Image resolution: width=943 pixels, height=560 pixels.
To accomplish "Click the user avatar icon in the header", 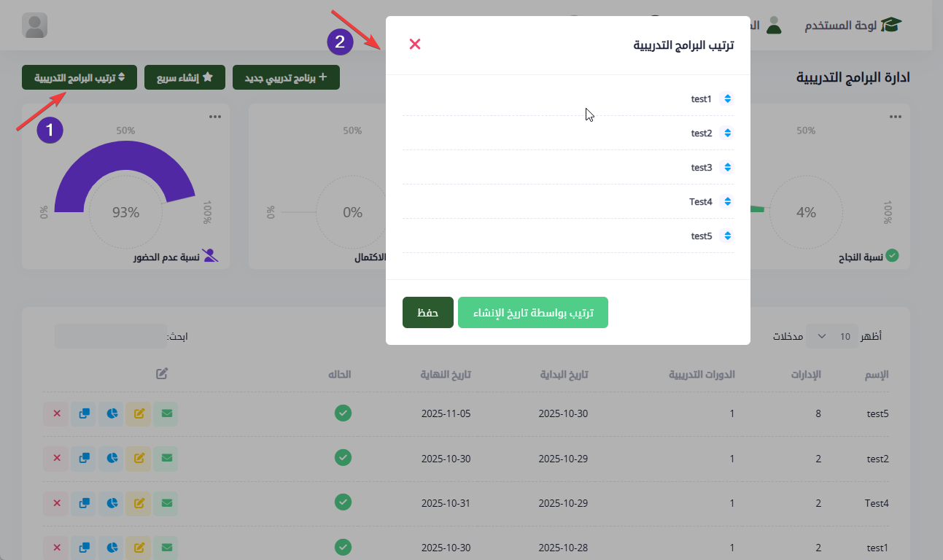I will point(35,26).
